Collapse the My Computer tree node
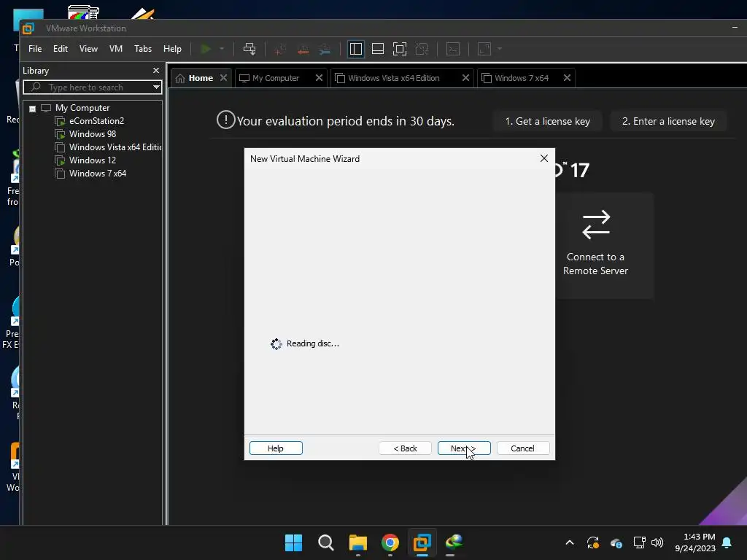This screenshot has height=560, width=747. [x=32, y=109]
